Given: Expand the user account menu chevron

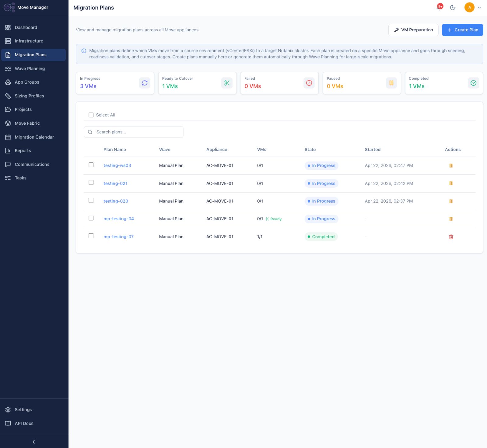Looking at the screenshot, I should pyautogui.click(x=479, y=8).
